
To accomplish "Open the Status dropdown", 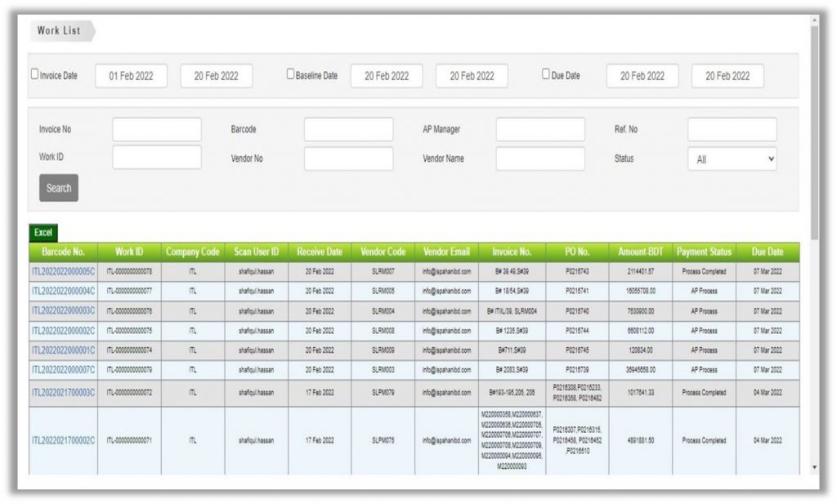I will [732, 160].
